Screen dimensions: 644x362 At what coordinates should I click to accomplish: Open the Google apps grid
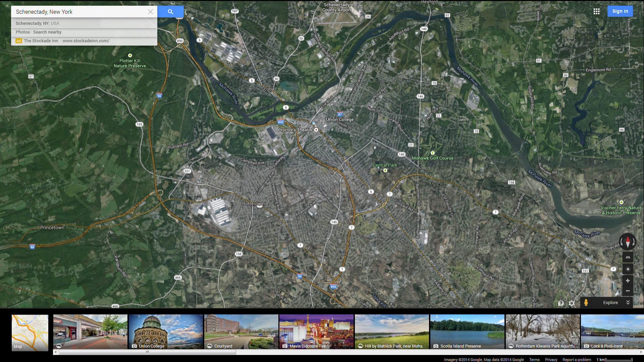click(596, 11)
